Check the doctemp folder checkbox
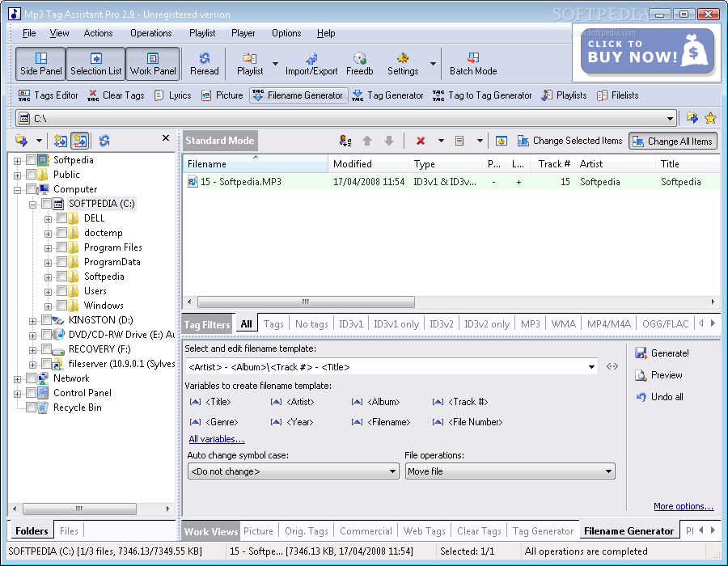Screen dimensions: 728x566 (x=61, y=233)
